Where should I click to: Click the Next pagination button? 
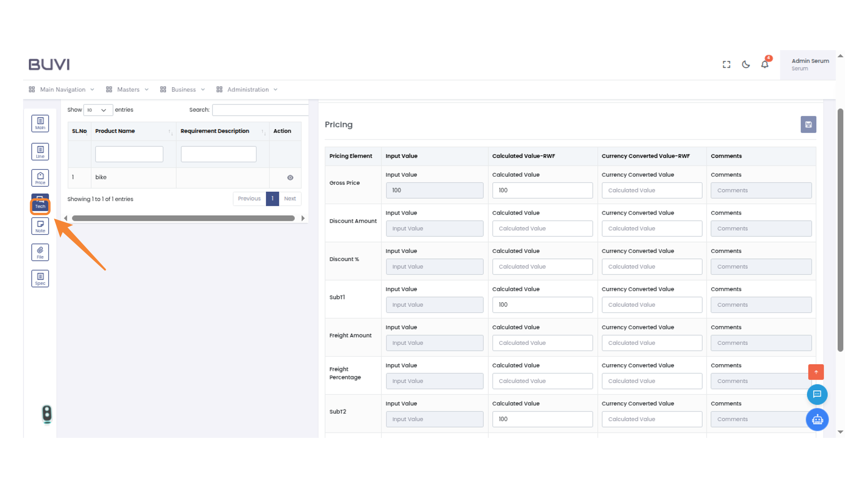click(290, 199)
